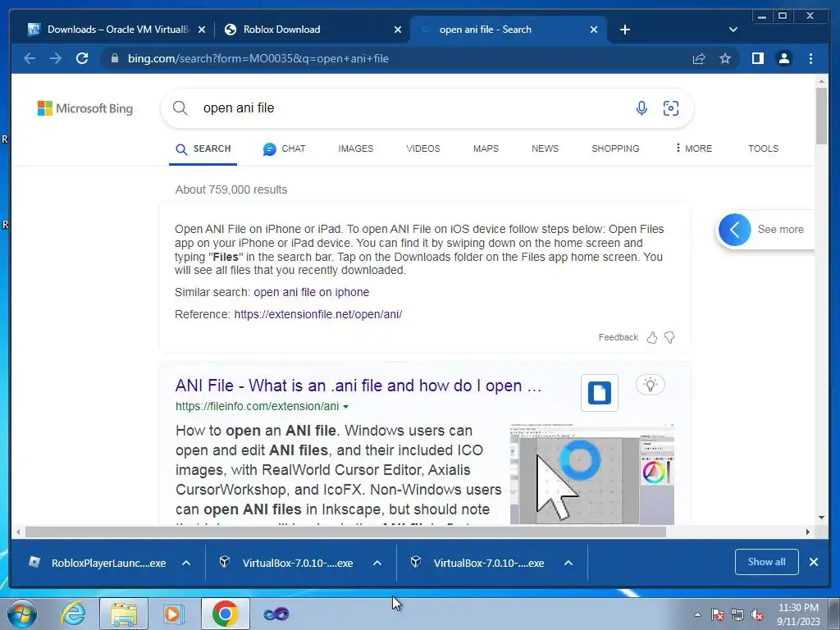Image resolution: width=840 pixels, height=630 pixels.
Task: Open visual search camera icon
Action: coord(671,108)
